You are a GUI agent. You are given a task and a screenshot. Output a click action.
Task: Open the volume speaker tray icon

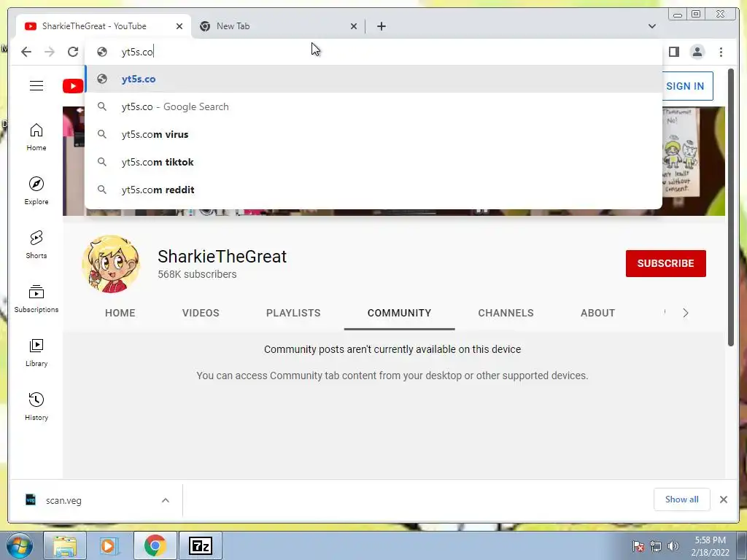coord(673,546)
